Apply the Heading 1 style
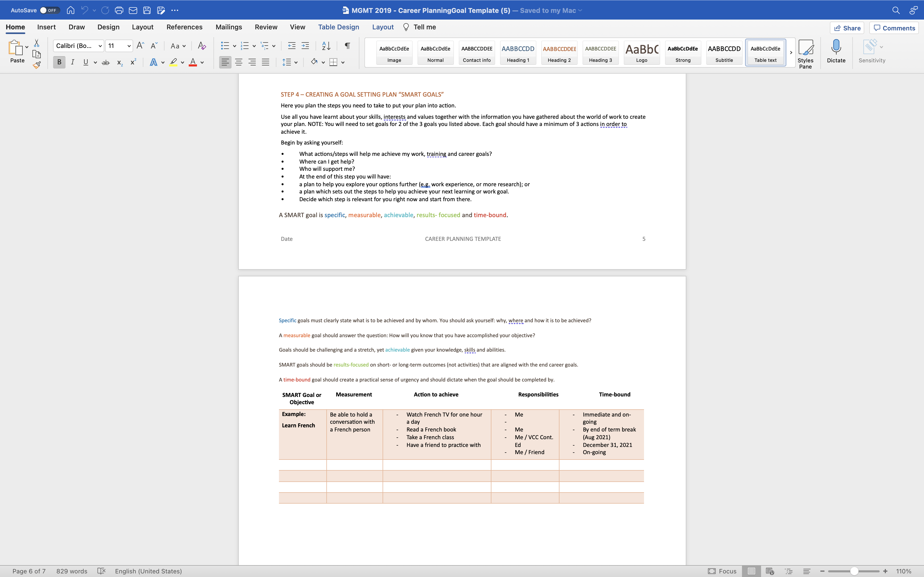 coord(518,53)
